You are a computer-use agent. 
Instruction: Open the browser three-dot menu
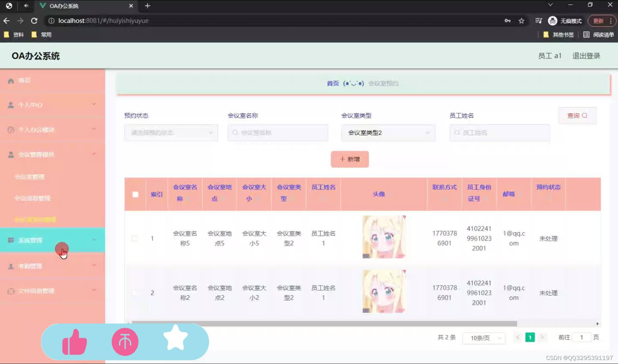[x=611, y=21]
